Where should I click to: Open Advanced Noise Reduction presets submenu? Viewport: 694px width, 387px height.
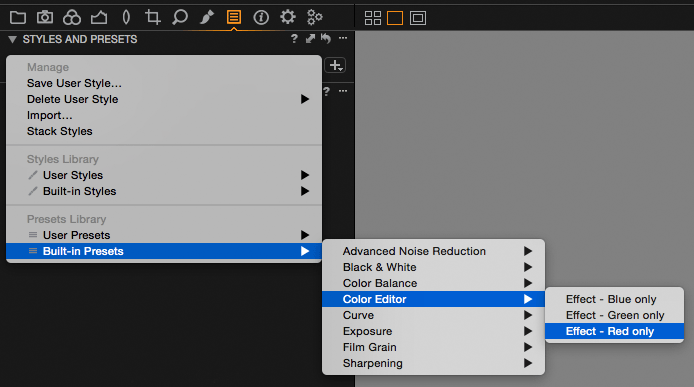coord(433,251)
